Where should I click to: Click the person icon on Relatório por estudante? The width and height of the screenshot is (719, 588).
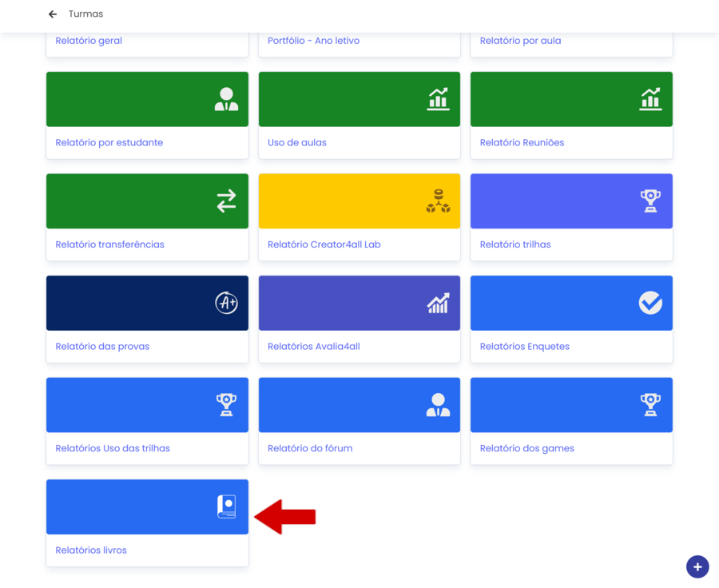(226, 99)
